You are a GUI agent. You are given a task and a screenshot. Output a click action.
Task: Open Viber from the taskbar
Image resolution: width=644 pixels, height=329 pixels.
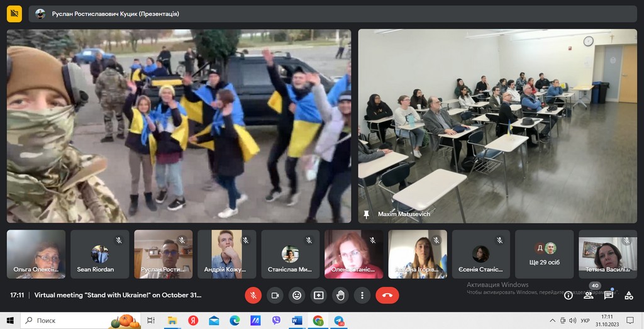[x=276, y=320]
